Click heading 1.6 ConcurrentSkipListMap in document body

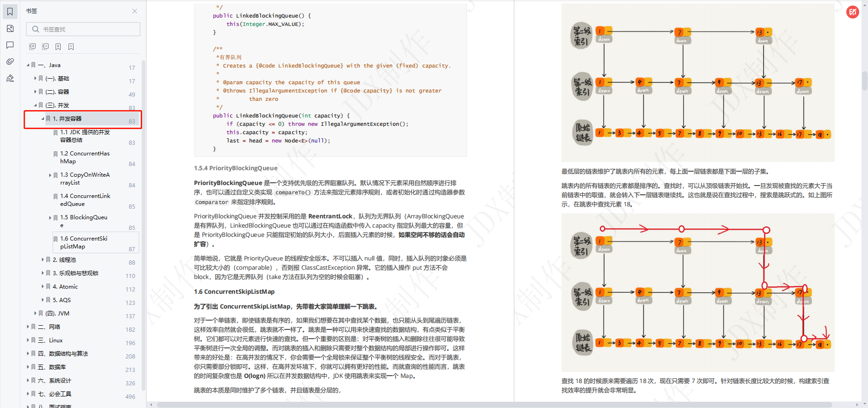click(234, 292)
